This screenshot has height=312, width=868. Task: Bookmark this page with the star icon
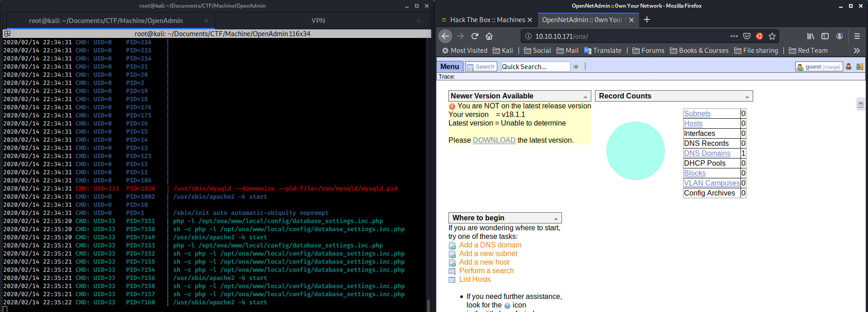coord(772,36)
